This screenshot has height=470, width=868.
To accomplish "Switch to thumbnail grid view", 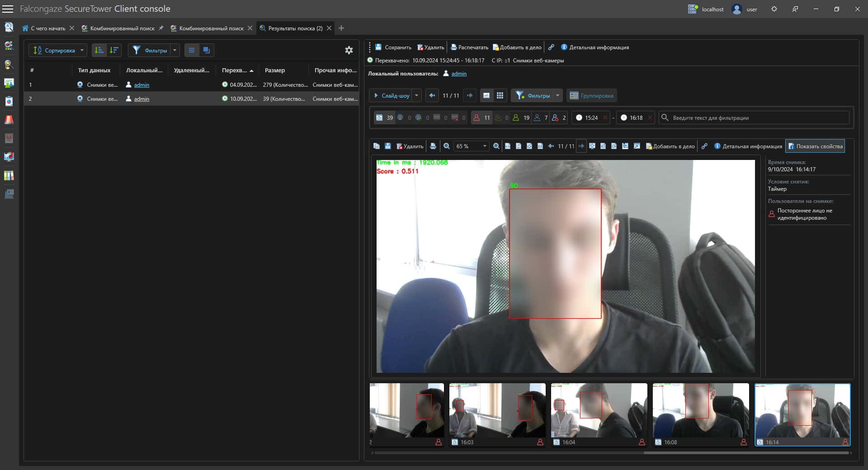I will pyautogui.click(x=500, y=95).
